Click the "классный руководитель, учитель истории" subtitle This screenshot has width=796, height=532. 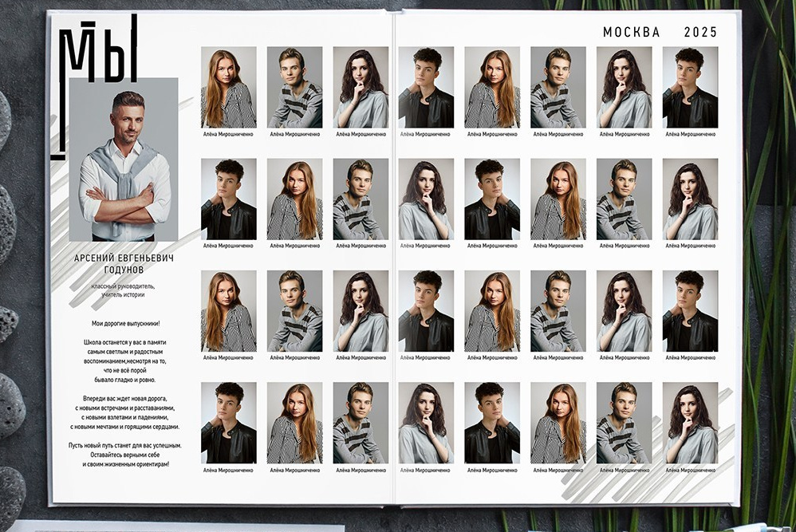tap(123, 290)
